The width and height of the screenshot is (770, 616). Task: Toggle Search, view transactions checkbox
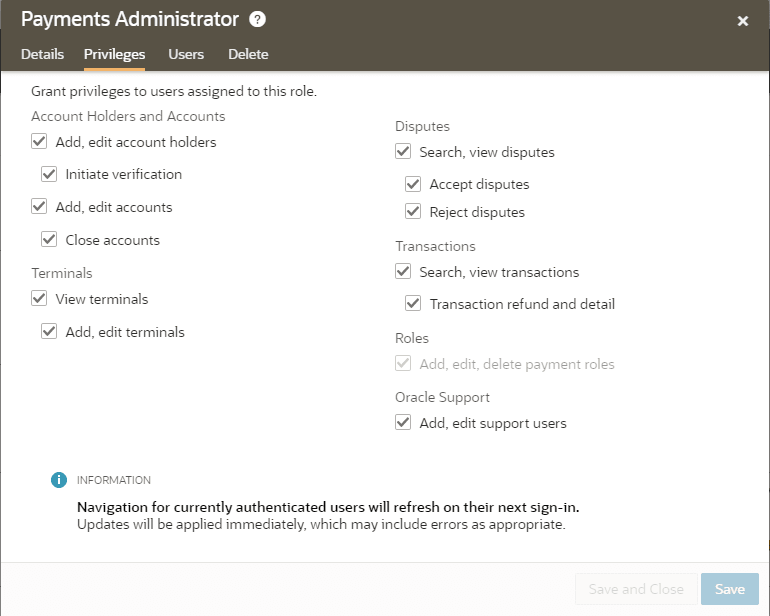point(404,272)
